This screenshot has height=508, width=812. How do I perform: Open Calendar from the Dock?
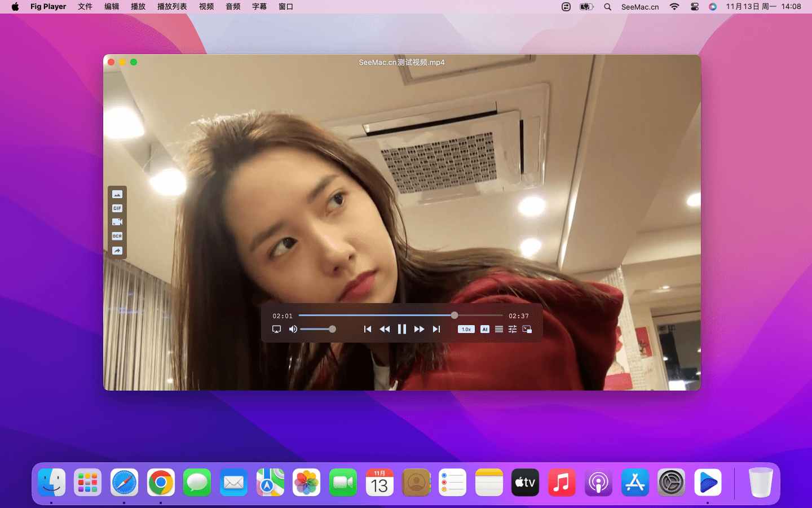tap(379, 483)
